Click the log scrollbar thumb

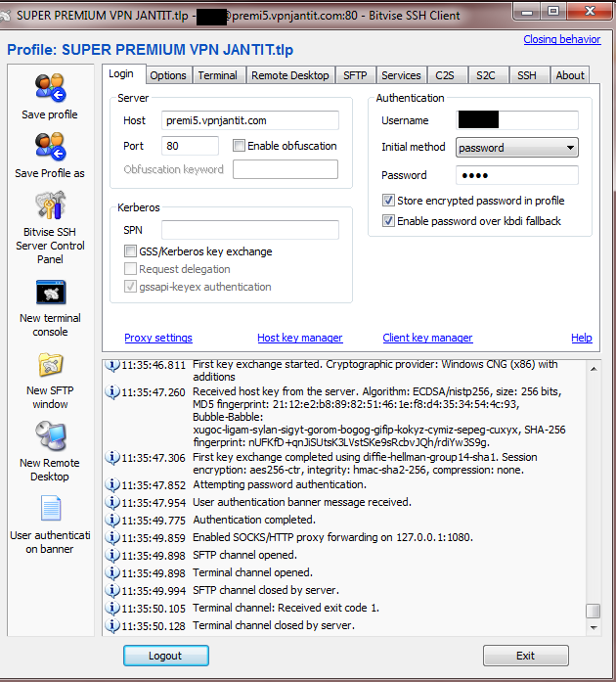point(594,611)
